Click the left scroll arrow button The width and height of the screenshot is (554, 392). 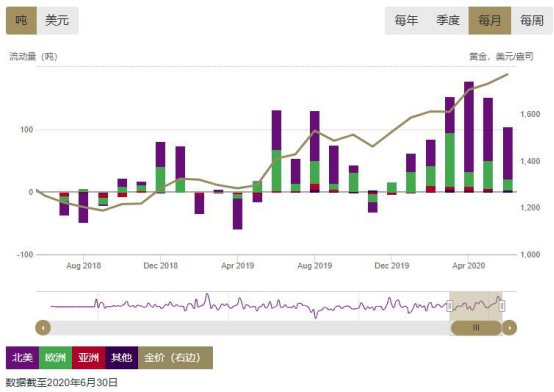point(43,328)
